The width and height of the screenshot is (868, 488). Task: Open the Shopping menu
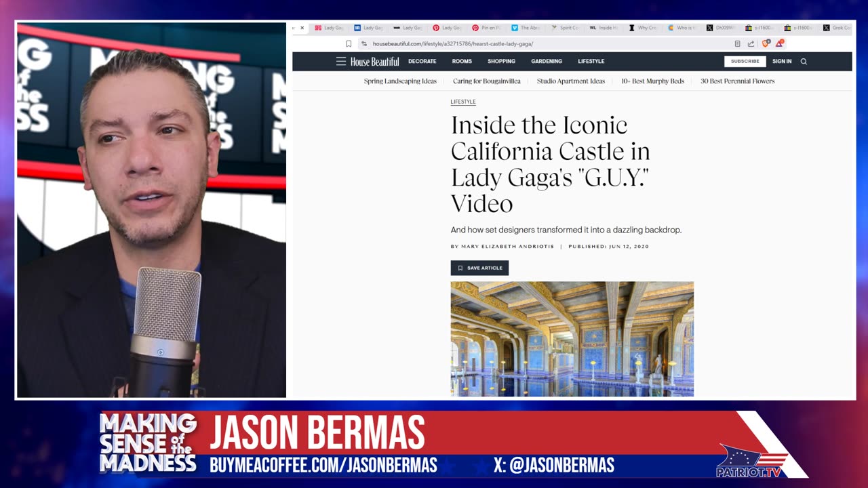[x=501, y=61]
